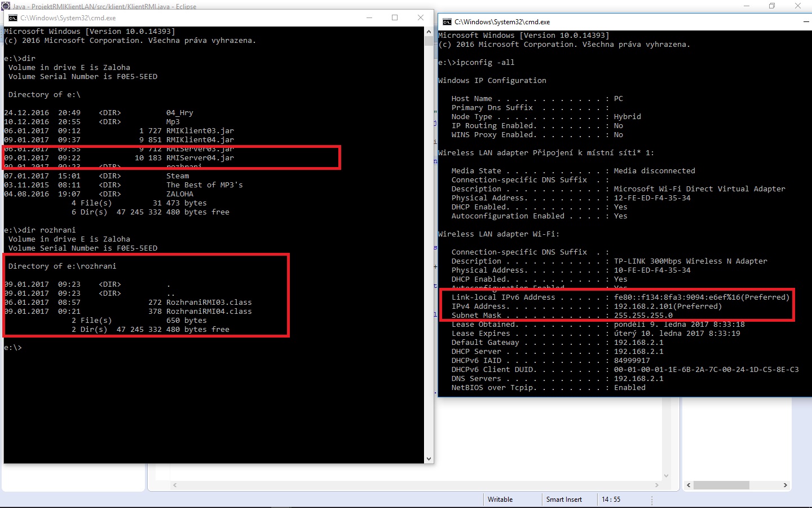This screenshot has width=812, height=508.
Task: Click the down arrow on the left console scrollbar
Action: click(429, 458)
